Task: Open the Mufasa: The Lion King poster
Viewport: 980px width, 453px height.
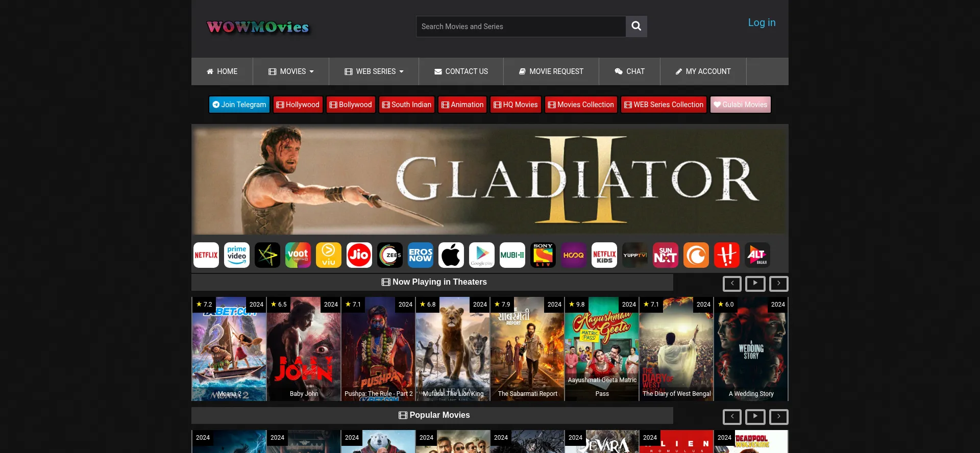Action: (453, 349)
